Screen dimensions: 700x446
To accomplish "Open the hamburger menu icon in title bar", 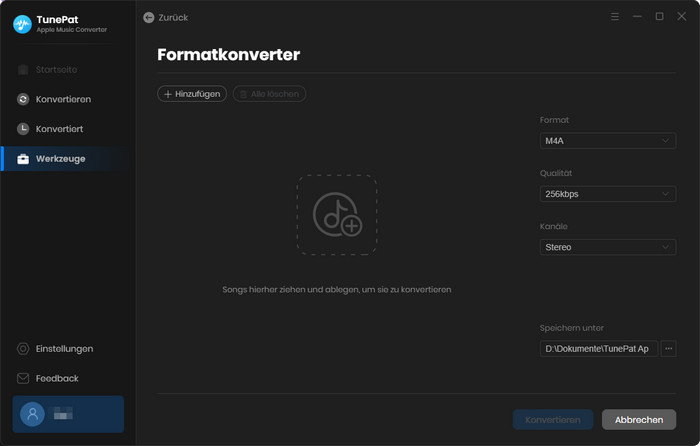I will click(x=615, y=17).
